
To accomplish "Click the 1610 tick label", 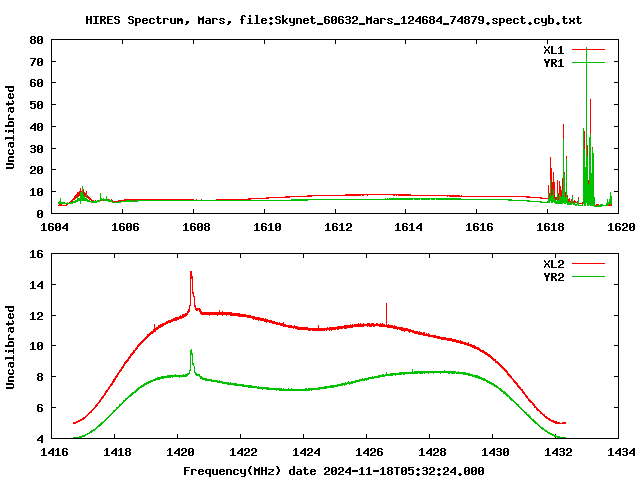I will 267,227.
